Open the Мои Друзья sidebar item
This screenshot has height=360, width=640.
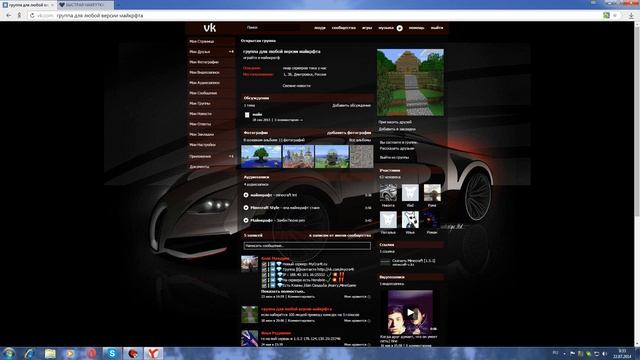200,52
